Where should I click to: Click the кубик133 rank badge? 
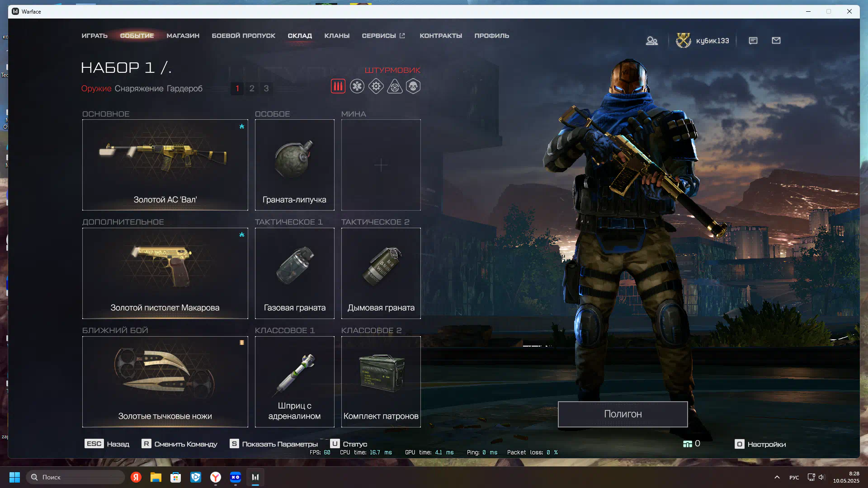pyautogui.click(x=683, y=41)
